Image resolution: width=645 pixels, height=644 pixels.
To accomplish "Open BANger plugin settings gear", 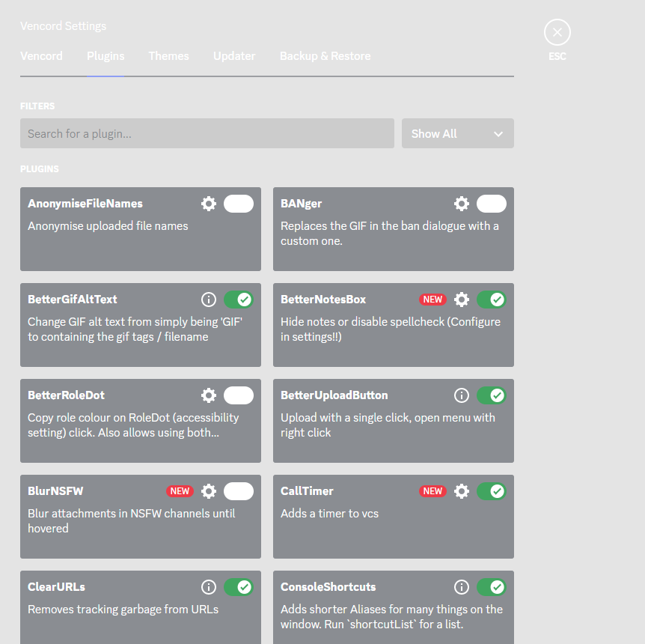I will (462, 204).
